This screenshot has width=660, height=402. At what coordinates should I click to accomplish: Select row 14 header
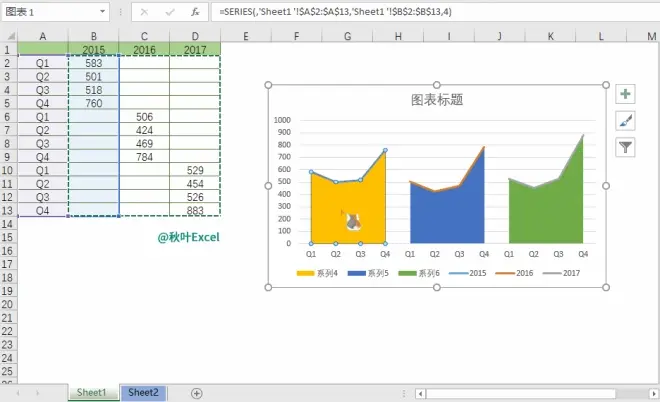tap(8, 224)
